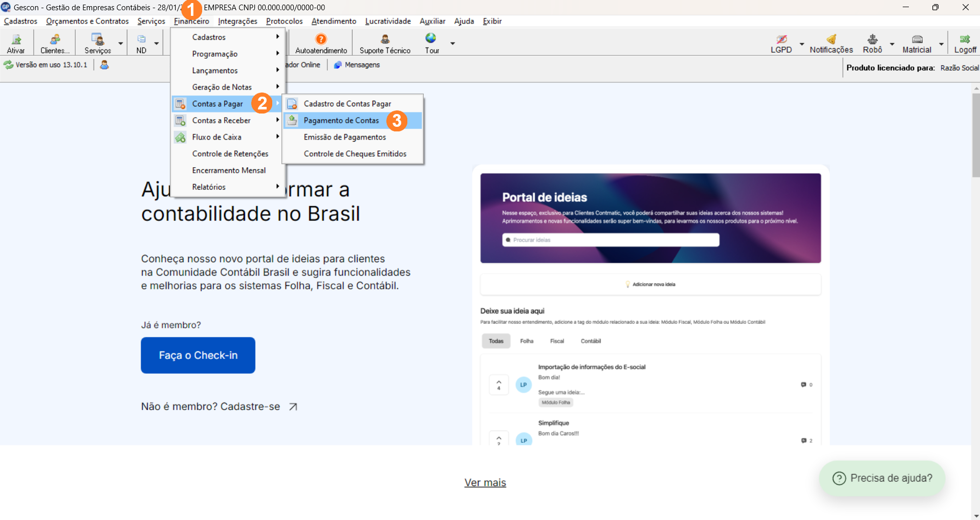Click the Ativar toolbar icon
This screenshot has width=980, height=520.
(16, 39)
